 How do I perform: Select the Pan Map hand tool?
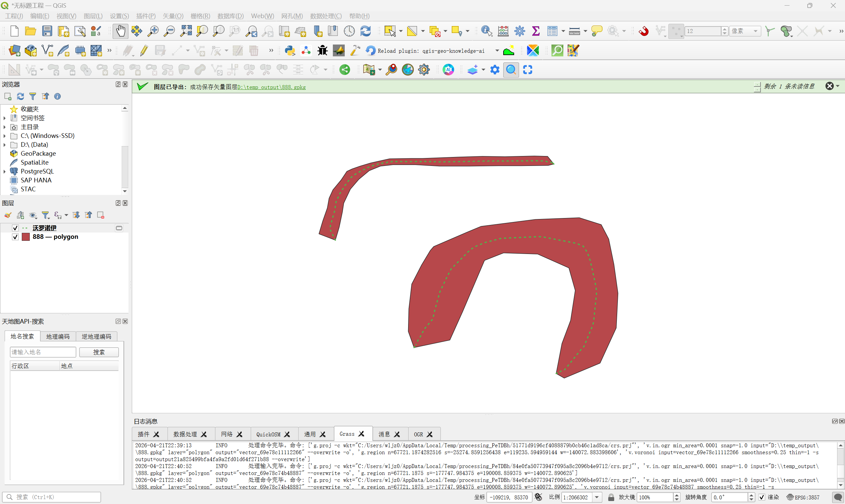coord(120,31)
